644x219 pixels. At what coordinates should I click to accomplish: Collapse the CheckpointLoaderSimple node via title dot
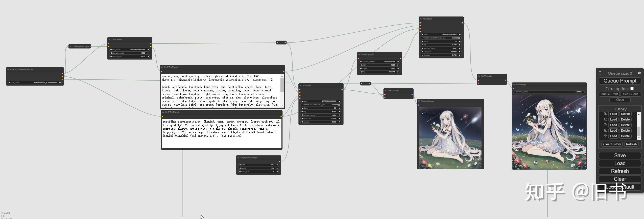(x=8, y=69)
